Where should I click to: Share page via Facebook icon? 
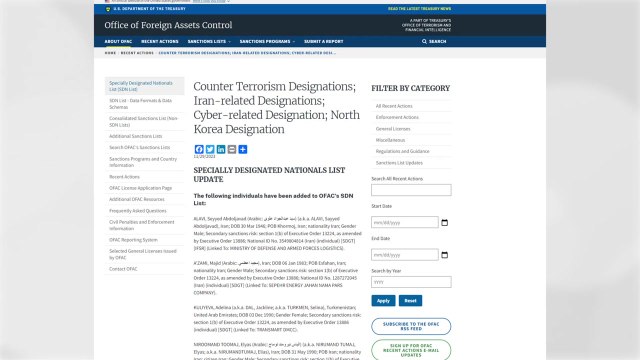[x=199, y=149]
